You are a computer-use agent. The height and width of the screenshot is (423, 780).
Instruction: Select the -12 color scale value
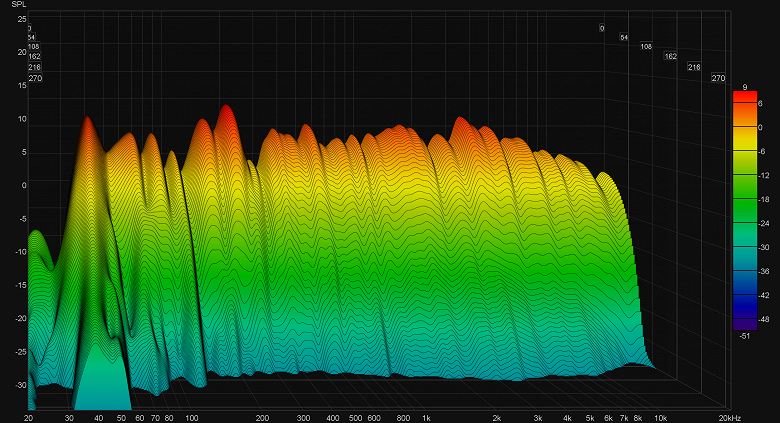(764, 175)
